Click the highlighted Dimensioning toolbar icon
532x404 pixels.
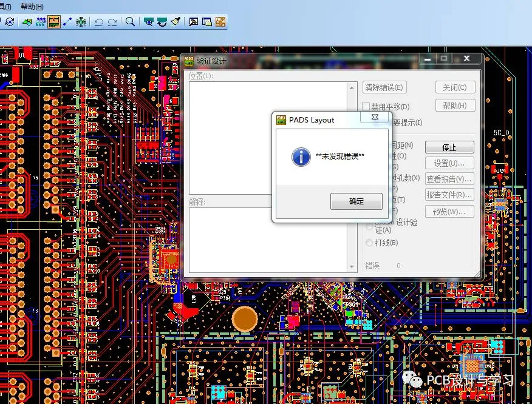54,22
